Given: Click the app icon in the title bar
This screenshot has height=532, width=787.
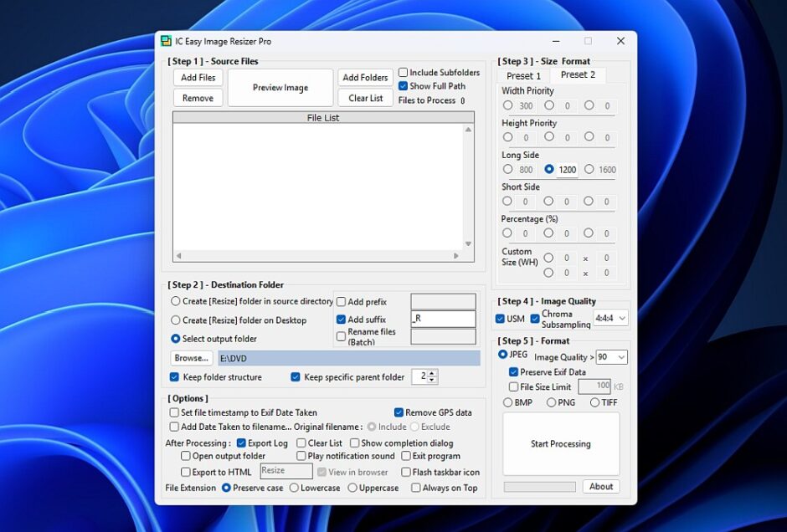Looking at the screenshot, I should click(166, 41).
